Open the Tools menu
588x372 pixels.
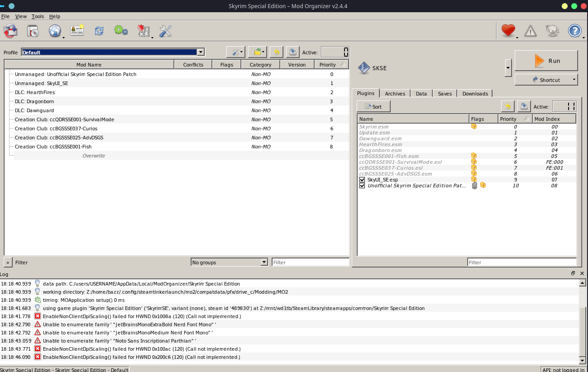click(x=38, y=16)
